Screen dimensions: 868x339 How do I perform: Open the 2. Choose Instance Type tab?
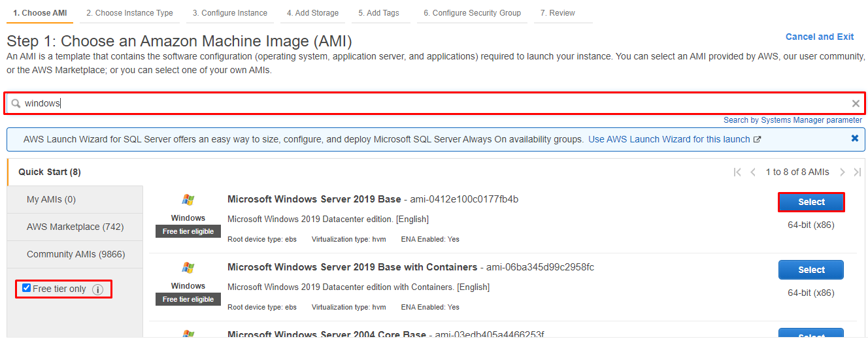129,13
